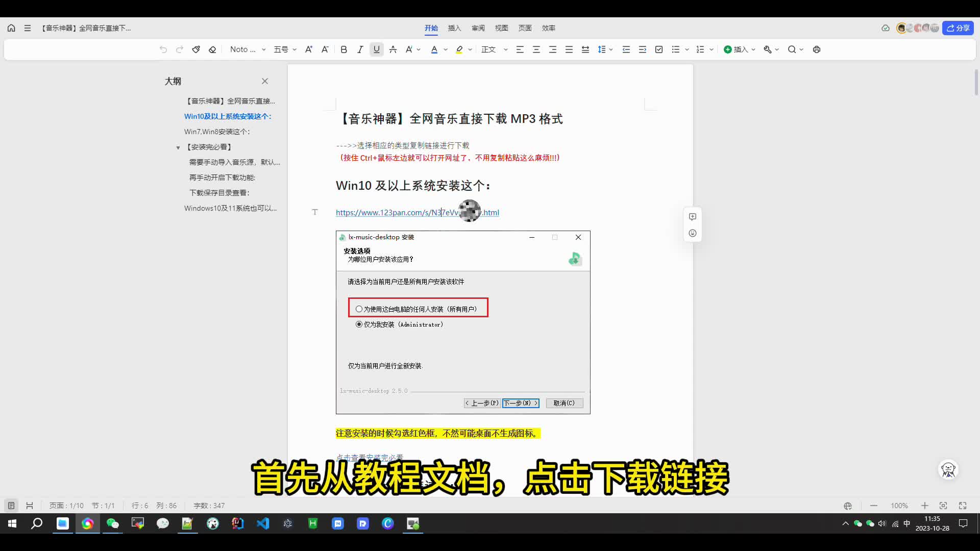Click the print icon
The width and height of the screenshot is (980, 551).
pos(817,49)
